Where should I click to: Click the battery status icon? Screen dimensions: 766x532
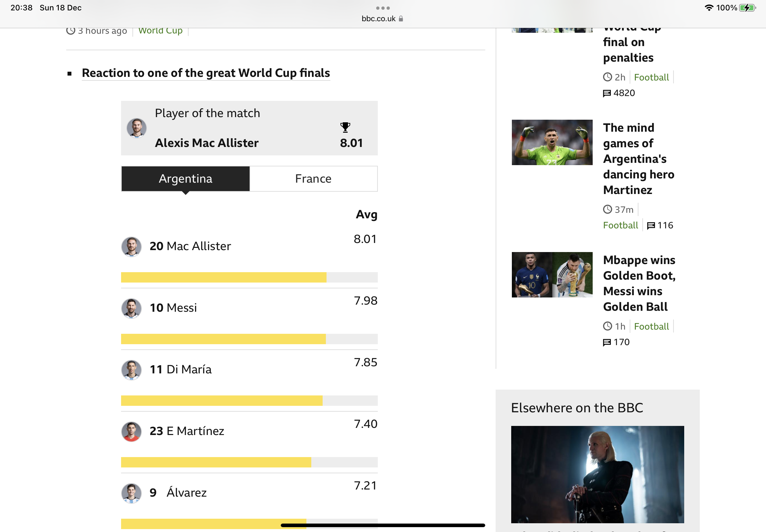coord(747,8)
